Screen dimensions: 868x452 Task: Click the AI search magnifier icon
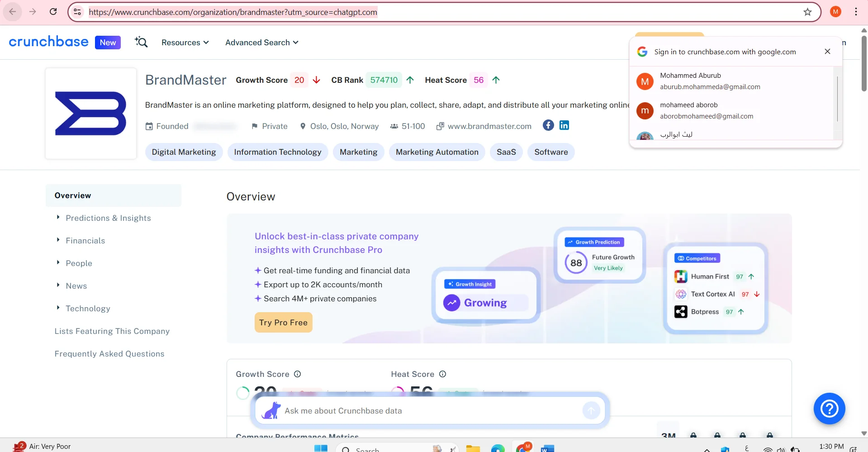click(x=141, y=42)
